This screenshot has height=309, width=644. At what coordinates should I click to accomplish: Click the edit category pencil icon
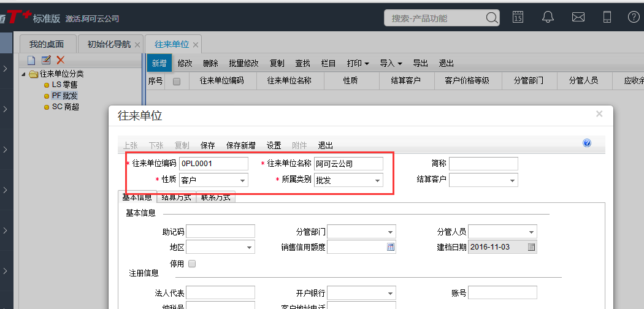click(x=46, y=60)
